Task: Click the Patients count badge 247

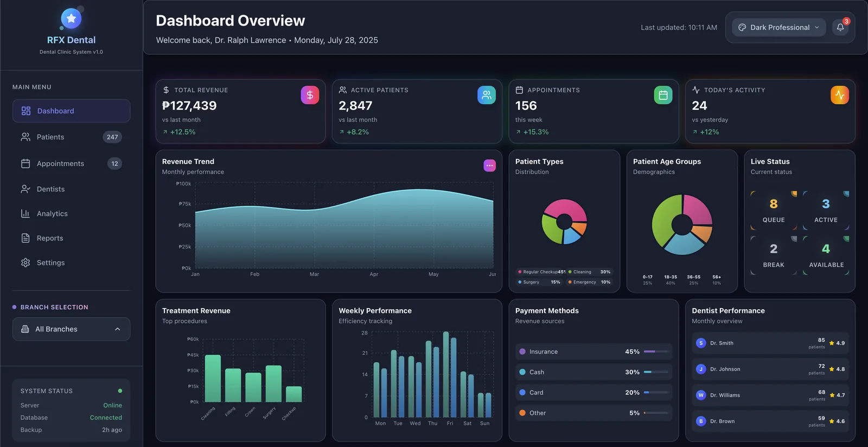Action: 112,137
